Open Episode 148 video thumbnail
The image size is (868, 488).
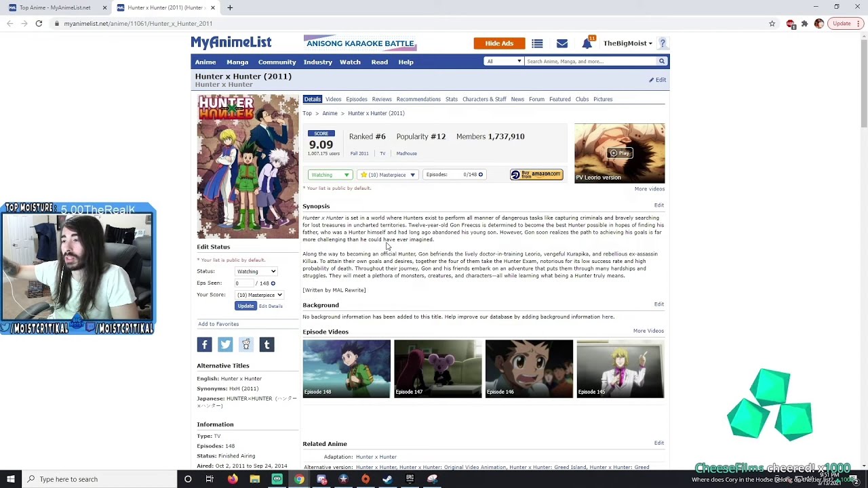[x=347, y=369]
